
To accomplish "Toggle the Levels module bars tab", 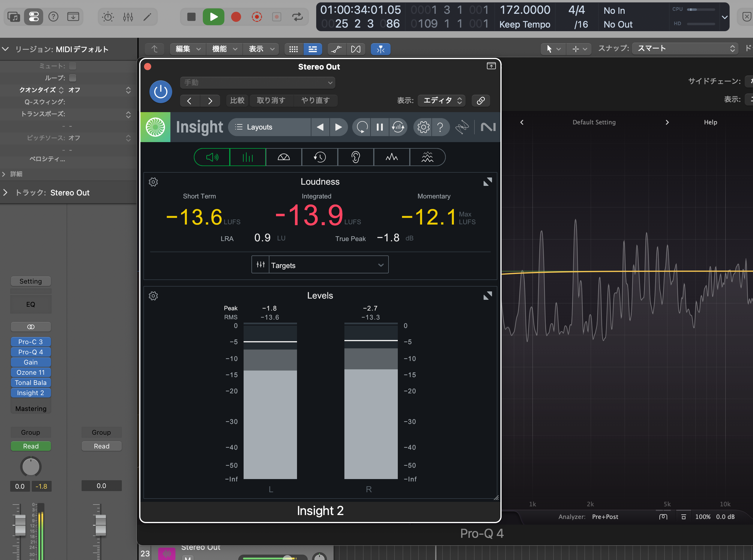I will (247, 157).
